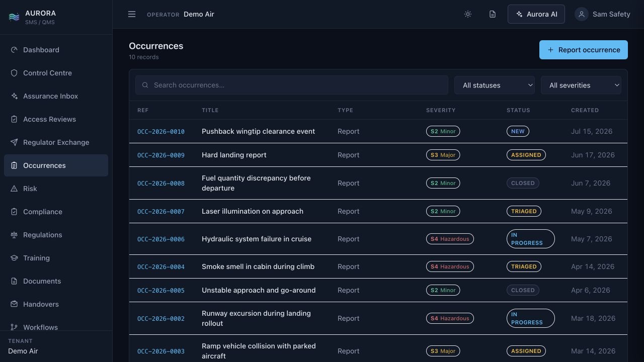The height and width of the screenshot is (362, 644).
Task: Click the STATUS column header
Action: click(518, 110)
